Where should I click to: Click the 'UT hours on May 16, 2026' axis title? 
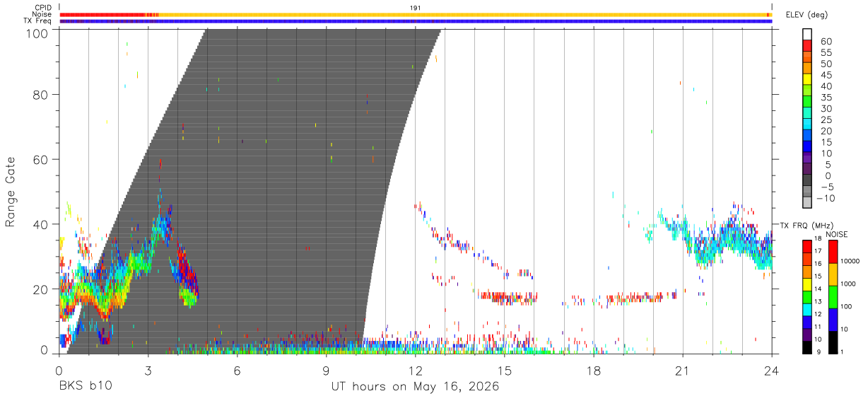415,387
